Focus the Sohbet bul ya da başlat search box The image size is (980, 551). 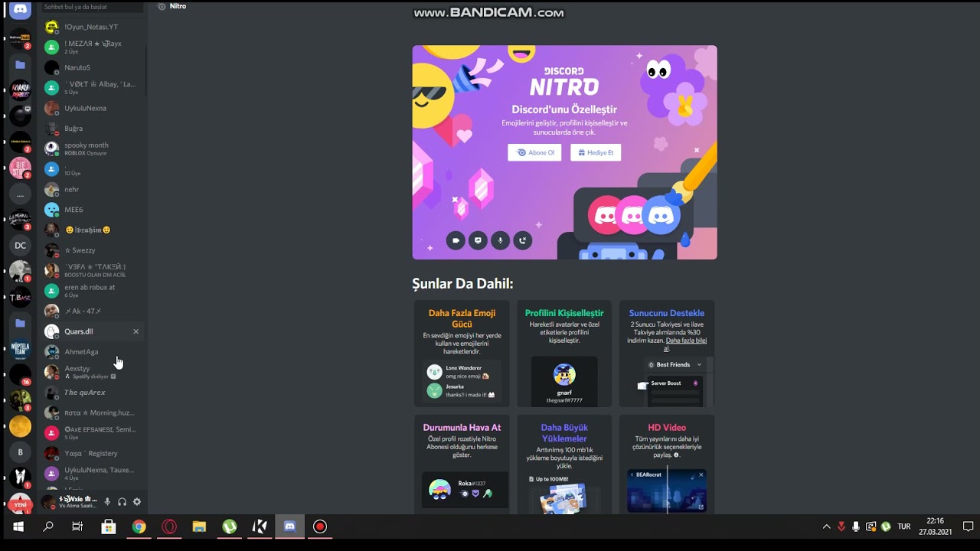point(92,7)
